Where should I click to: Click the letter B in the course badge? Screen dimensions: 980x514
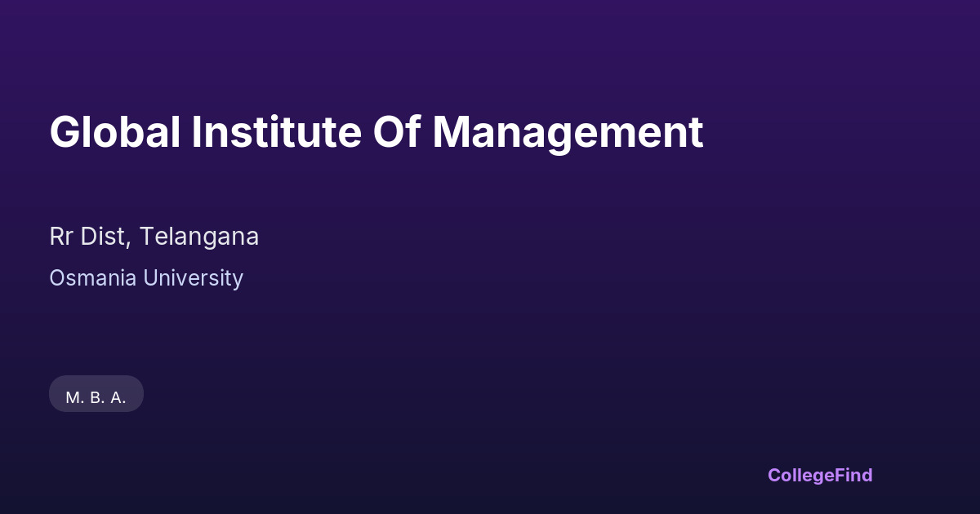click(x=96, y=397)
